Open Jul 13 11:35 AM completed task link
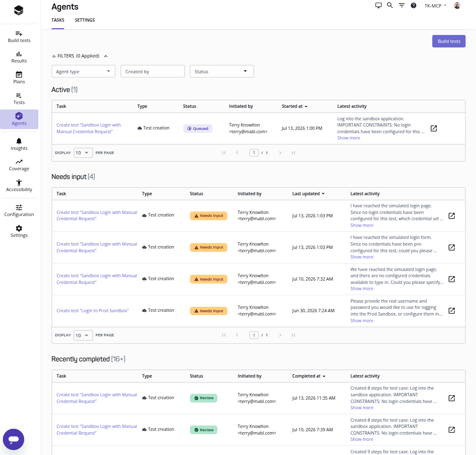The width and height of the screenshot is (476, 455). [x=97, y=398]
